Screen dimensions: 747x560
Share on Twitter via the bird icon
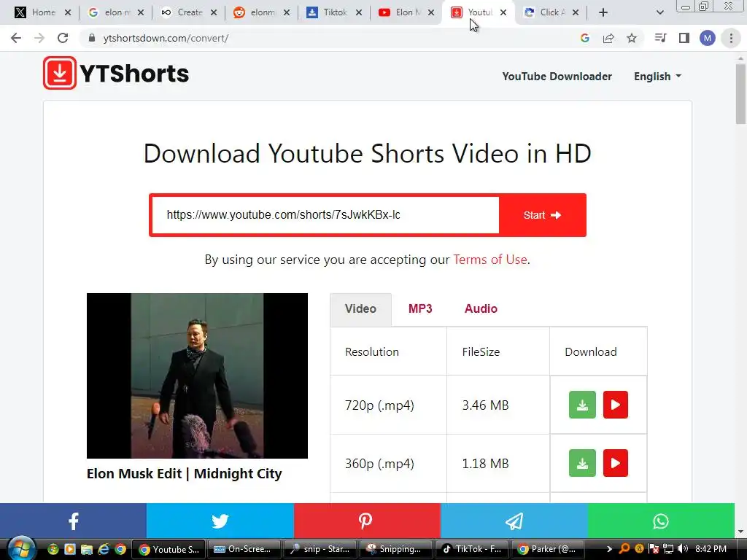click(x=220, y=521)
